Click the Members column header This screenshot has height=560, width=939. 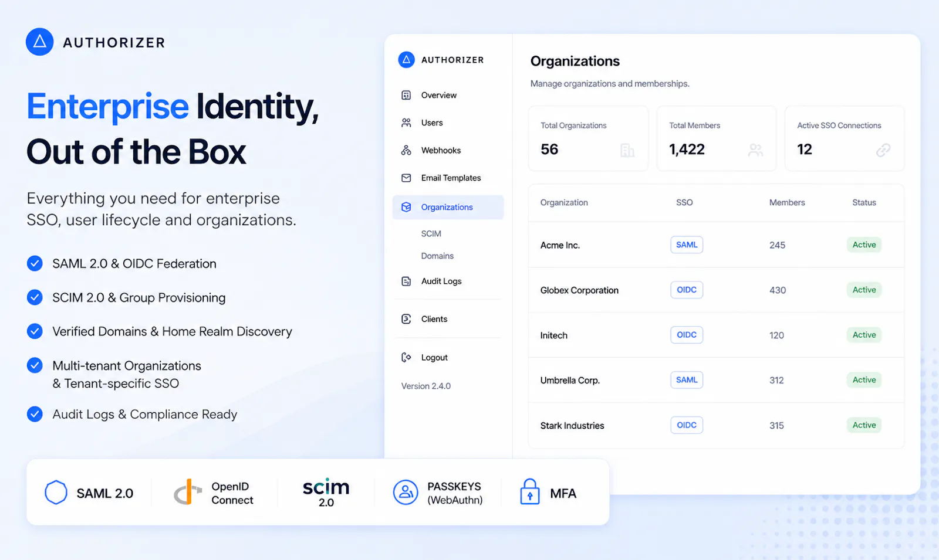[787, 202]
